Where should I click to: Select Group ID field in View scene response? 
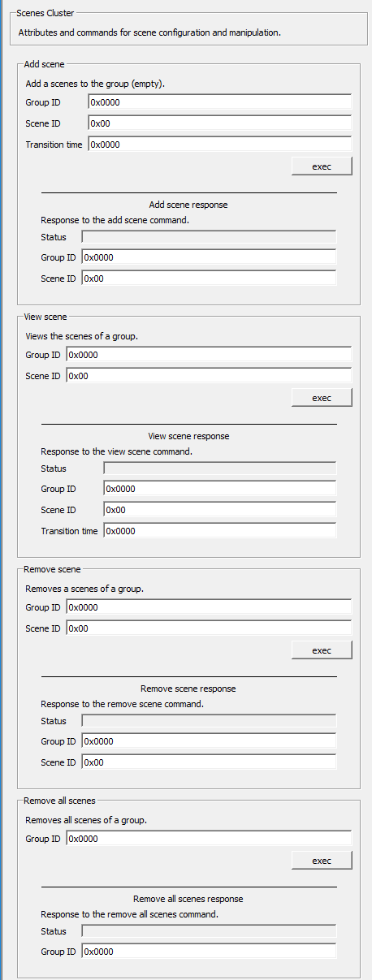219,489
